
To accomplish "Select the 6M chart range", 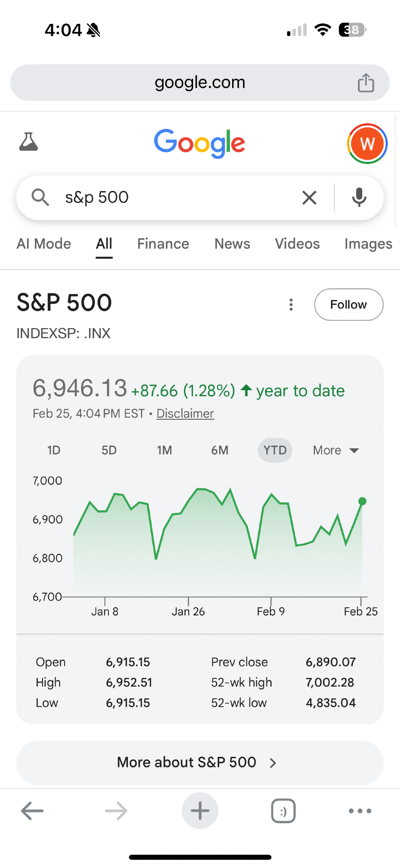I will pos(220,450).
